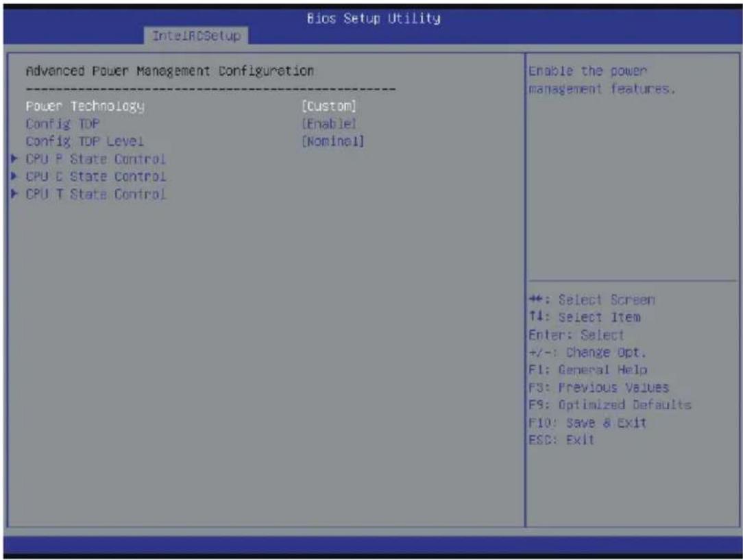Click the Enter: Select key hint
The image size is (743, 560).
point(576,335)
